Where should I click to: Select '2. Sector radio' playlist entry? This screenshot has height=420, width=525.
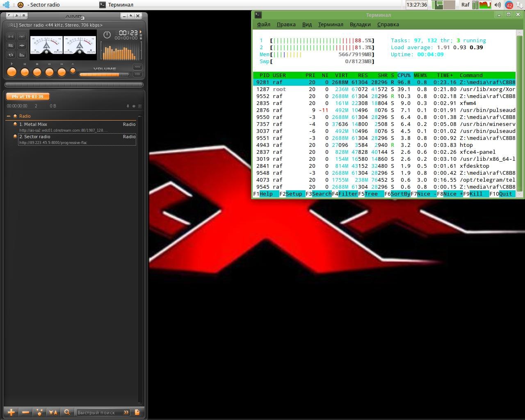click(77, 139)
